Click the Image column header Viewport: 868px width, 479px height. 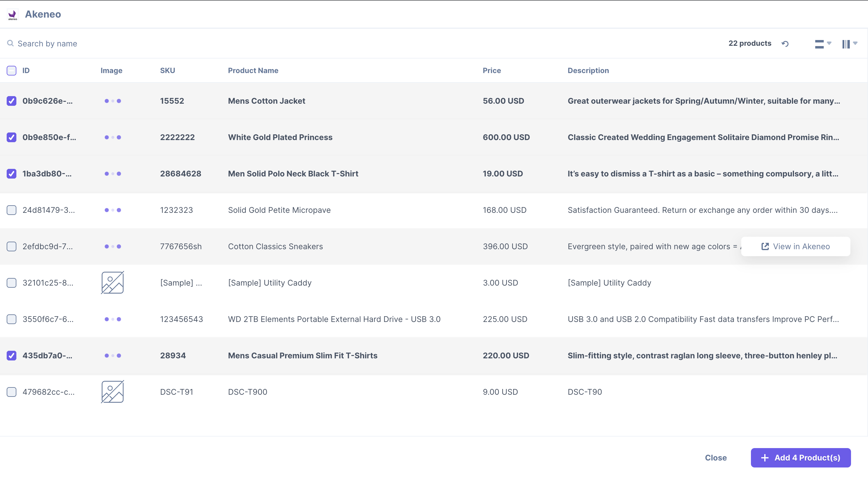point(111,70)
